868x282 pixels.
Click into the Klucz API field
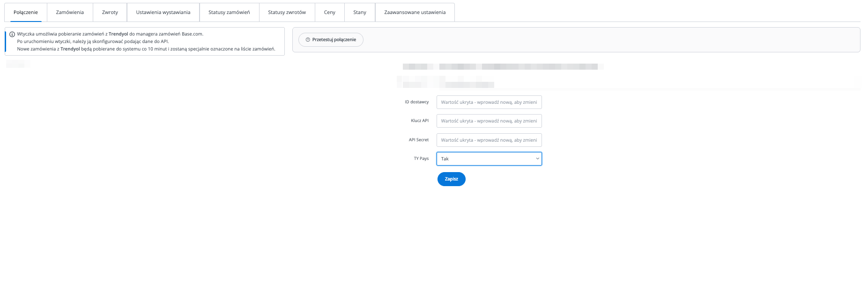tap(489, 121)
